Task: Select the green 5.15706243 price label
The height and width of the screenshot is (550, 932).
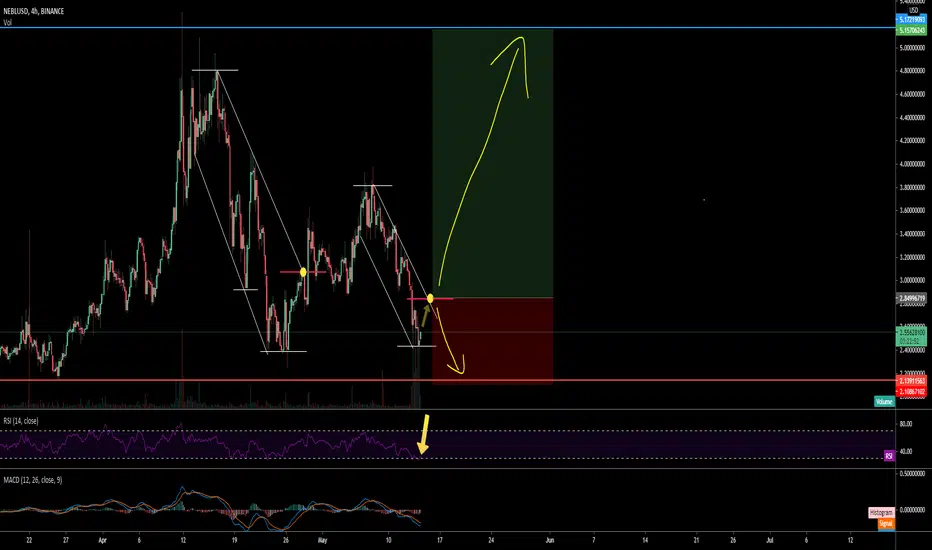Action: pyautogui.click(x=912, y=30)
